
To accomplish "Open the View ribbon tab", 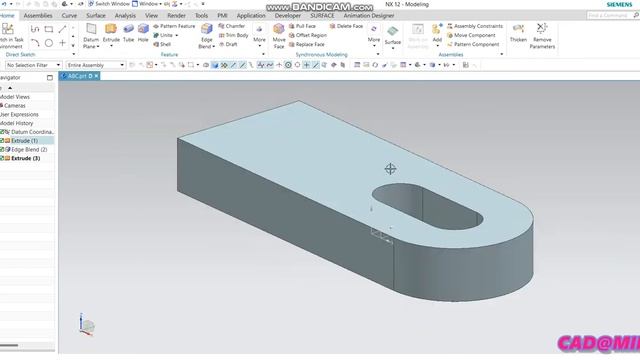I will (151, 16).
